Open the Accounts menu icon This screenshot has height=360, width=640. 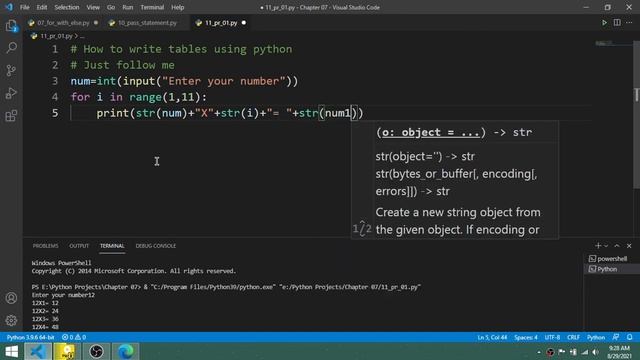tap(11, 298)
